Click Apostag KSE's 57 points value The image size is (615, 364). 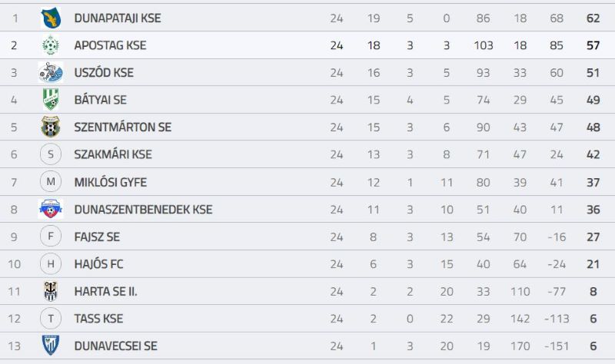pyautogui.click(x=593, y=45)
